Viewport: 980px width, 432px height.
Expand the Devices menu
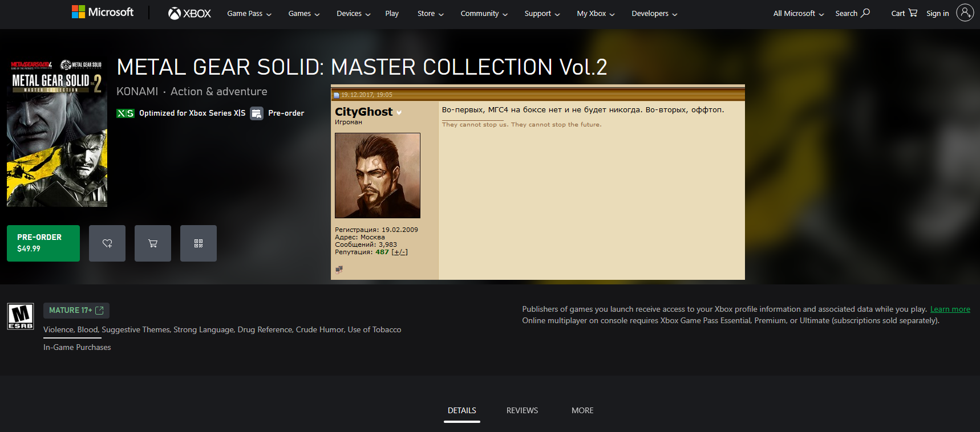click(354, 14)
